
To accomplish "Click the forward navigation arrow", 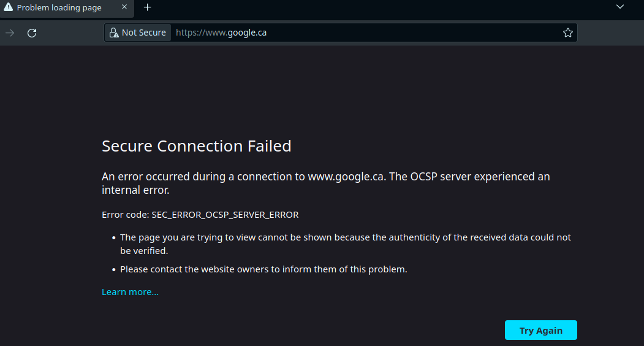I will pos(10,33).
